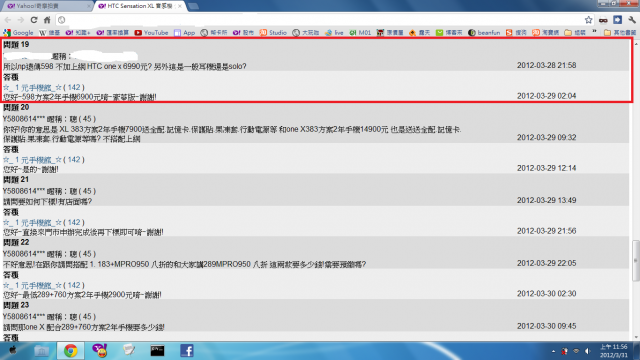This screenshot has width=640, height=360.
Task: Close the HTC Sensation XL tab
Action: coord(180,6)
